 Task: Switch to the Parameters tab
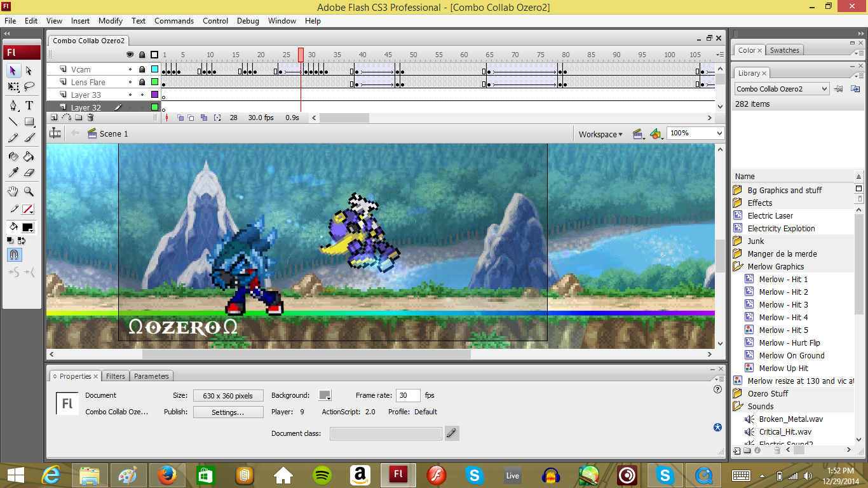click(x=151, y=376)
